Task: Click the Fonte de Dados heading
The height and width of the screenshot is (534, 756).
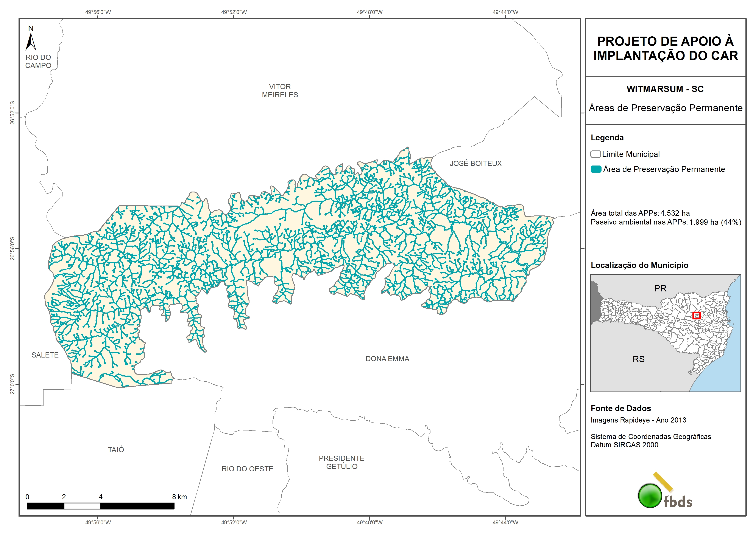Action: click(621, 408)
